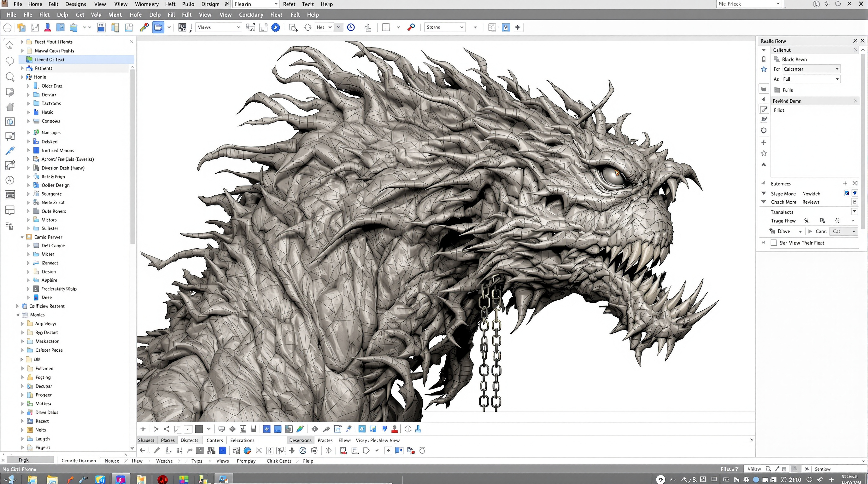Open the Corcklany menu in second menu bar
This screenshot has height=484, width=868.
click(251, 14)
